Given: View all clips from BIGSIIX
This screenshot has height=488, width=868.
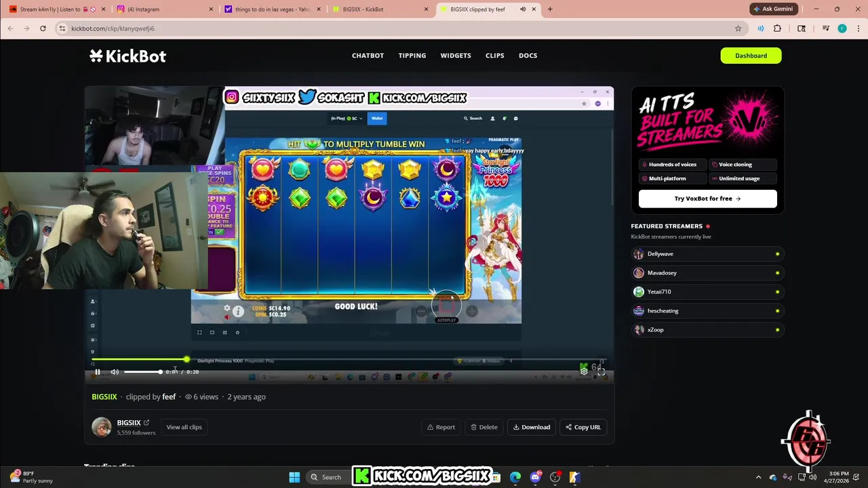Looking at the screenshot, I should [x=184, y=427].
